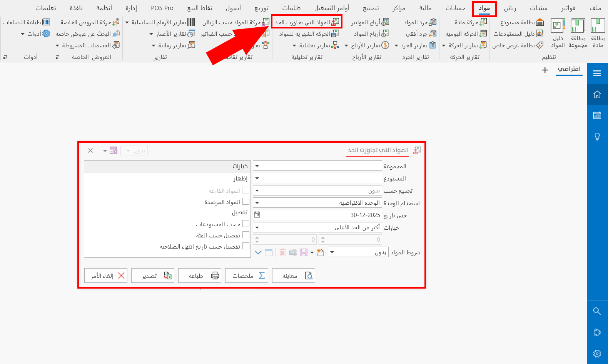Check the تفصيل حسب الفئة checkbox
Image resolution: width=608 pixels, height=364 pixels.
pos(246,235)
